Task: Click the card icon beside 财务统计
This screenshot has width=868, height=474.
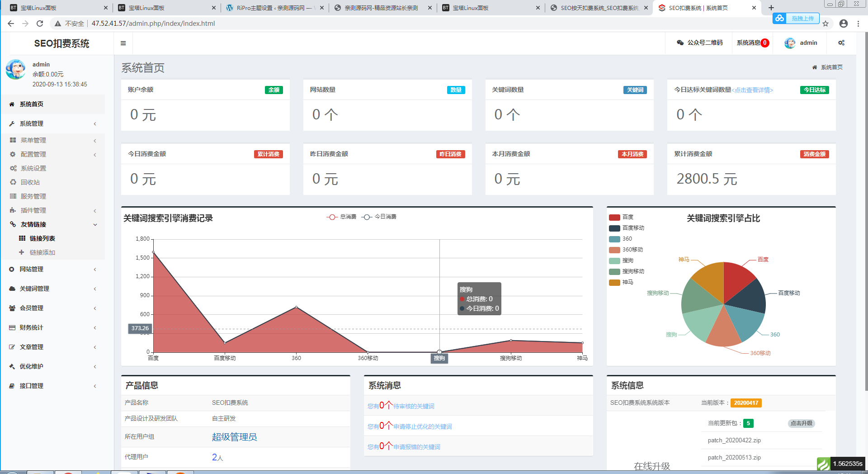Action: point(12,327)
